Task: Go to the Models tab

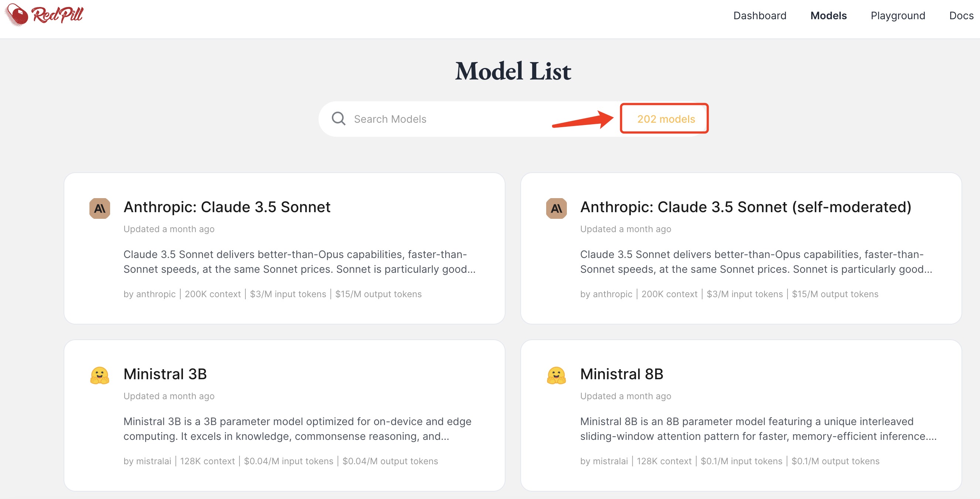Action: (x=828, y=16)
